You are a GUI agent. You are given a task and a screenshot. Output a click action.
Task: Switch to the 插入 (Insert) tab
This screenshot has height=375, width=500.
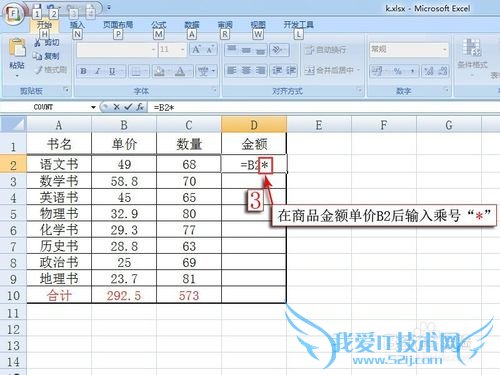(x=77, y=25)
